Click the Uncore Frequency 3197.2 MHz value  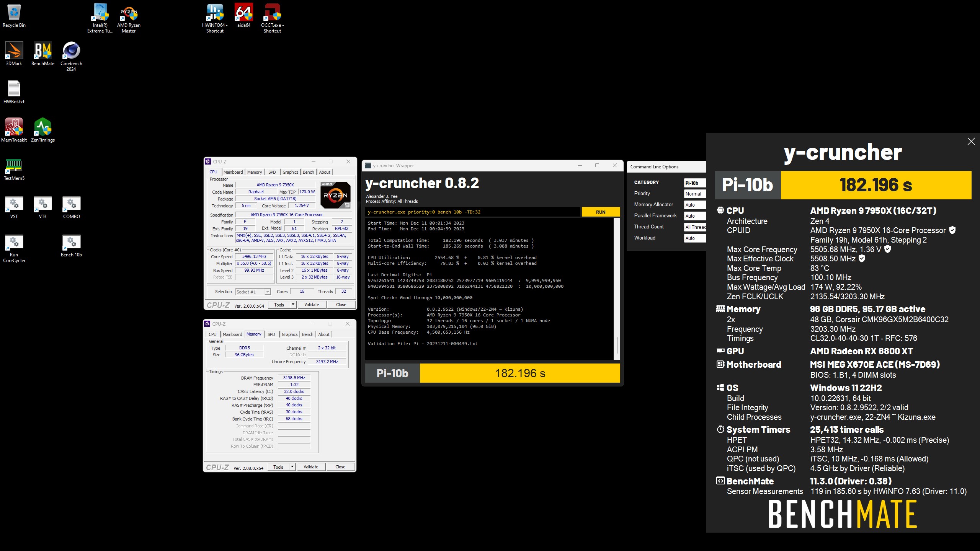tap(327, 362)
